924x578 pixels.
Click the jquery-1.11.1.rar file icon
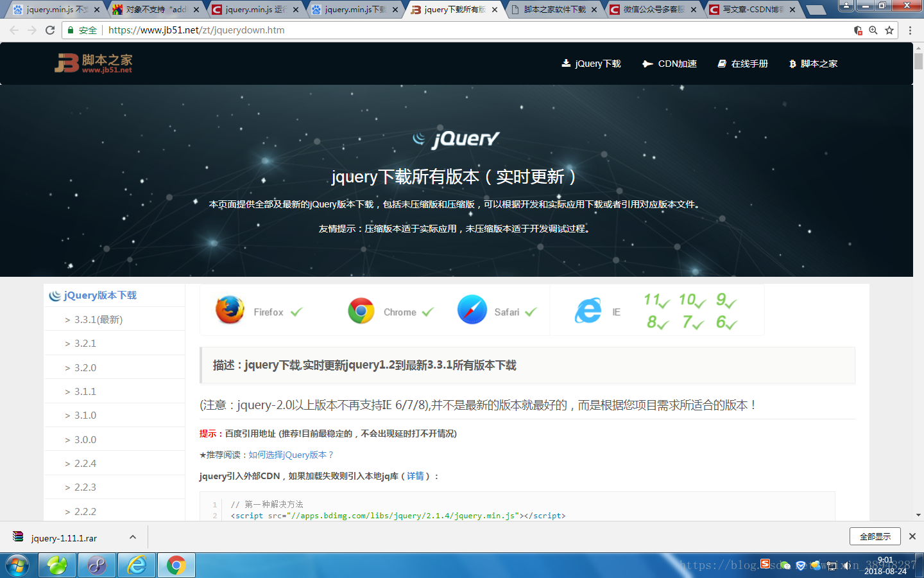pos(18,537)
